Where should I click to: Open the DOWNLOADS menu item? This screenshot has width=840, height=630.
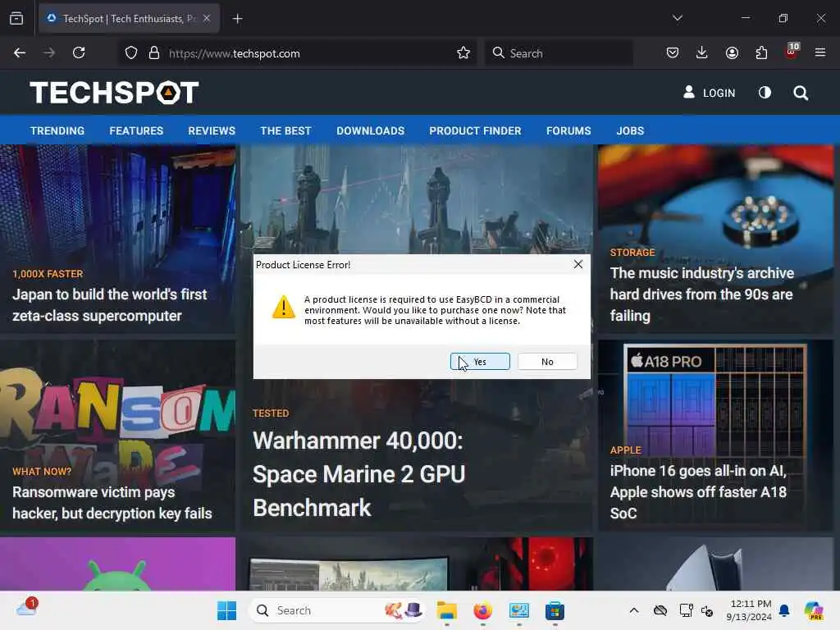[370, 130]
